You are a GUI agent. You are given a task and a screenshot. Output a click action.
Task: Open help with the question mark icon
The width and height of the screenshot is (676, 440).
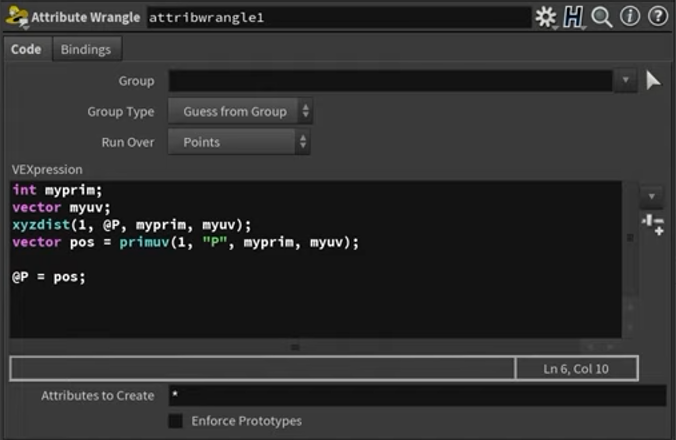658,17
